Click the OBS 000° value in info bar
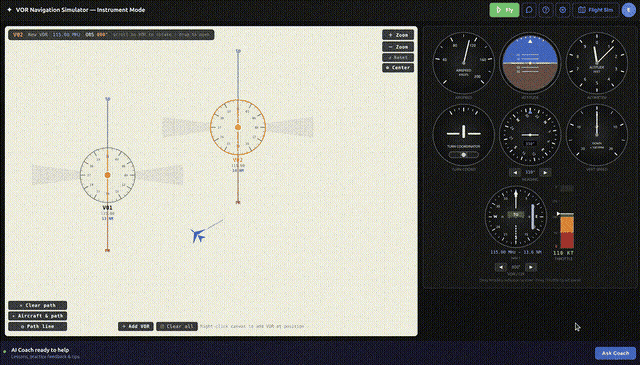 (96, 35)
